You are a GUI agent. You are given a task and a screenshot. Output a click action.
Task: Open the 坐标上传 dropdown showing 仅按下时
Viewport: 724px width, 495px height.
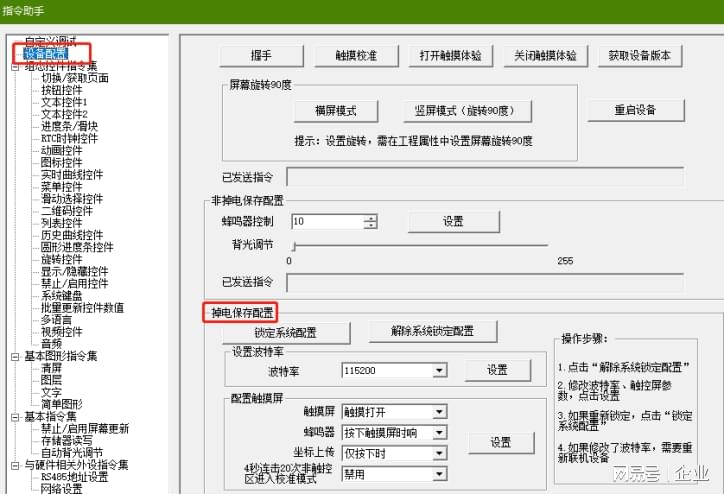(439, 452)
